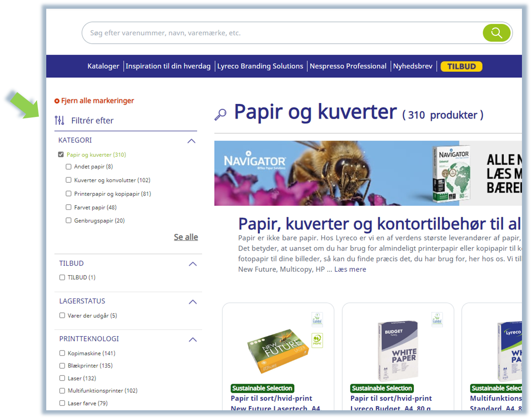The height and width of the screenshot is (419, 532).
Task: Click the PRINTTEKNOLOGI section title
Action: point(89,339)
